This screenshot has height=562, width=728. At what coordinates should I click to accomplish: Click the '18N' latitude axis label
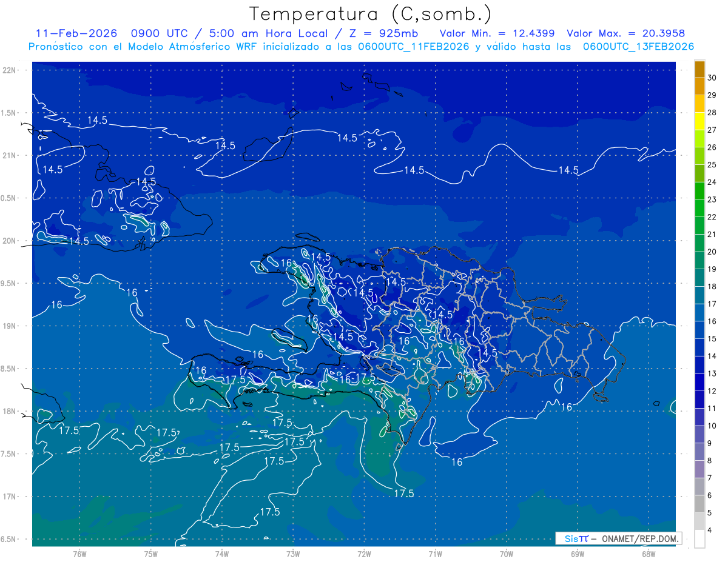pyautogui.click(x=10, y=411)
